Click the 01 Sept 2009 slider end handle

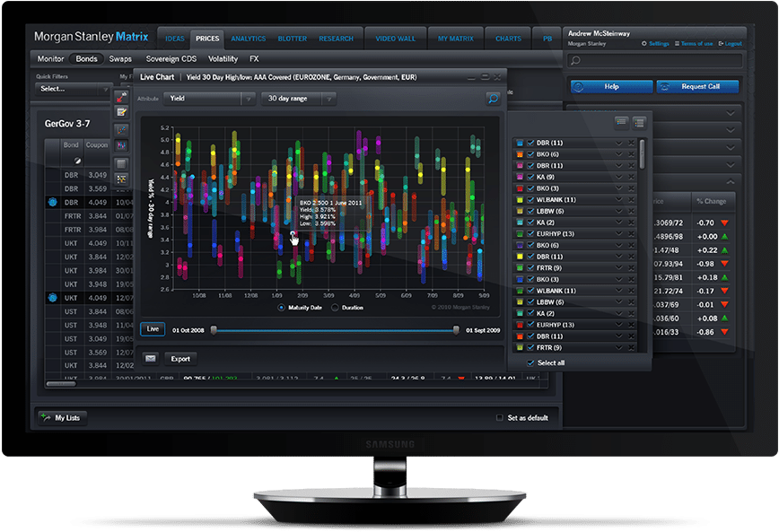point(456,330)
